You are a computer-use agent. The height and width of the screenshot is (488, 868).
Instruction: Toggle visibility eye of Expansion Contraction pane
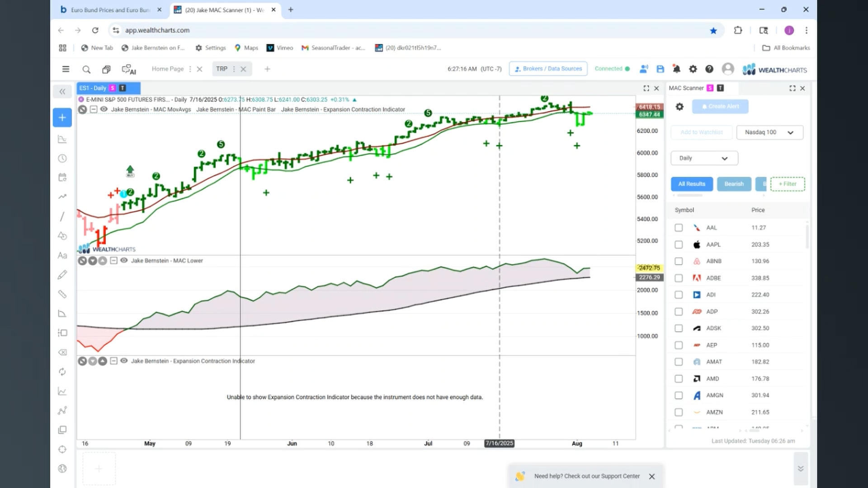pos(124,361)
